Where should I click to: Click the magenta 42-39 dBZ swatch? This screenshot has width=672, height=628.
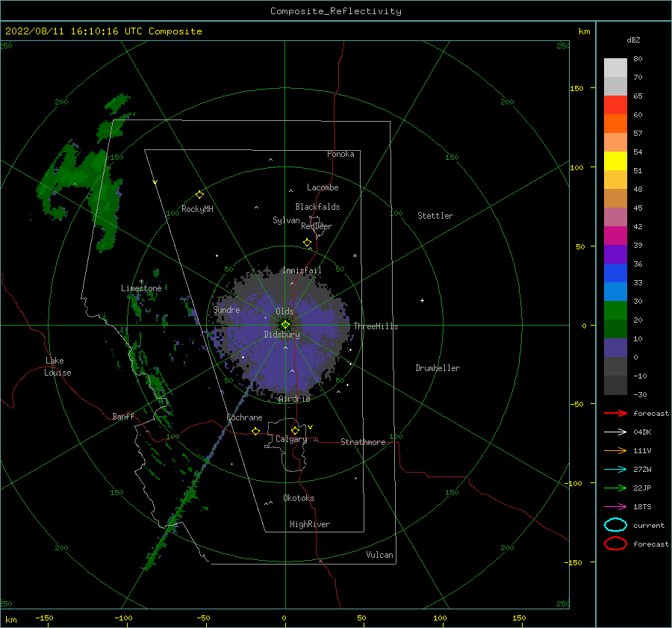(615, 236)
